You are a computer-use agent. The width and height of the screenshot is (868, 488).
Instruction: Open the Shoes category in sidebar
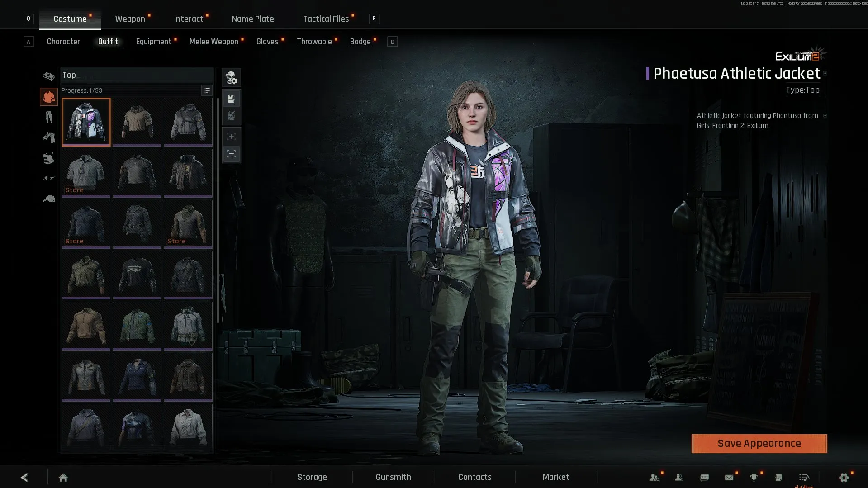pos(49,137)
